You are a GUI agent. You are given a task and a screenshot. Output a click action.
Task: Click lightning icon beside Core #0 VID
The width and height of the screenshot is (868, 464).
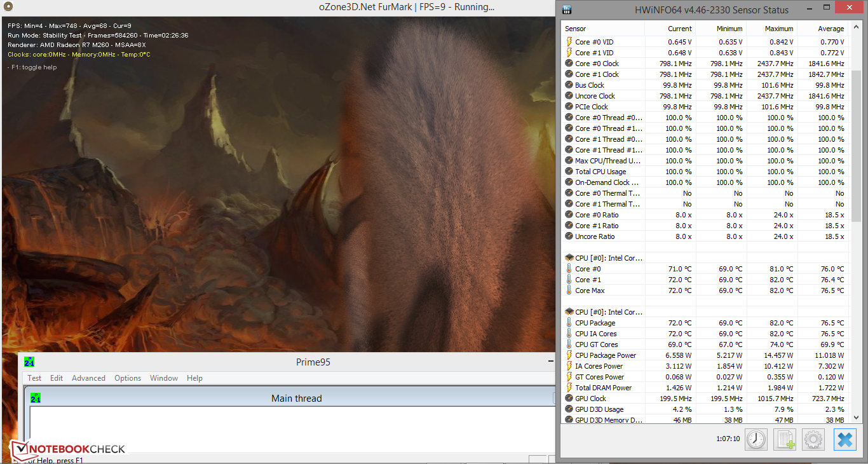point(569,42)
